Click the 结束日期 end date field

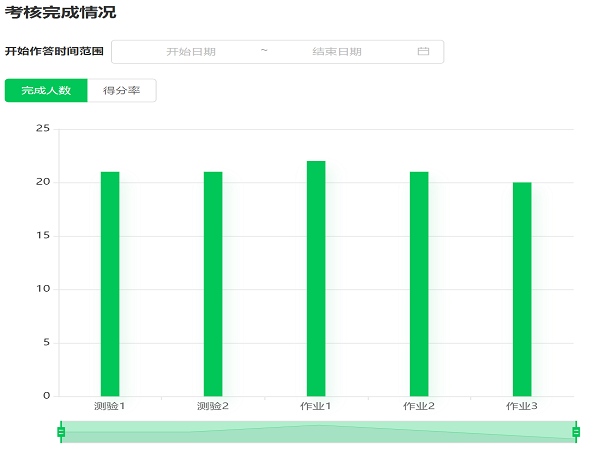(x=336, y=52)
